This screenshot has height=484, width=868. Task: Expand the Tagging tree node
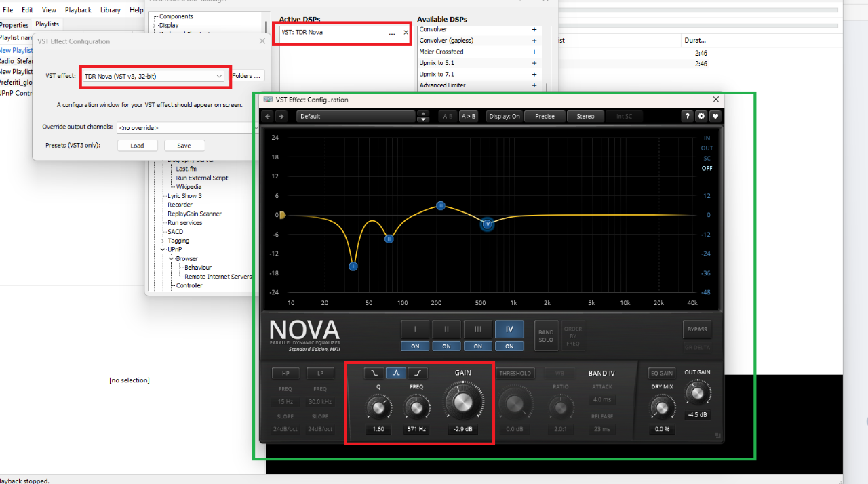(x=163, y=241)
